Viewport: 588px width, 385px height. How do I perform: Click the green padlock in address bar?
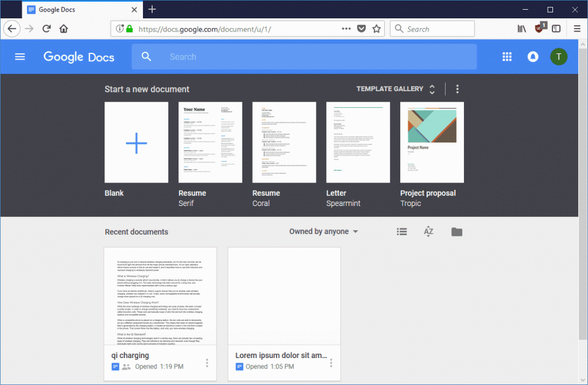point(129,29)
